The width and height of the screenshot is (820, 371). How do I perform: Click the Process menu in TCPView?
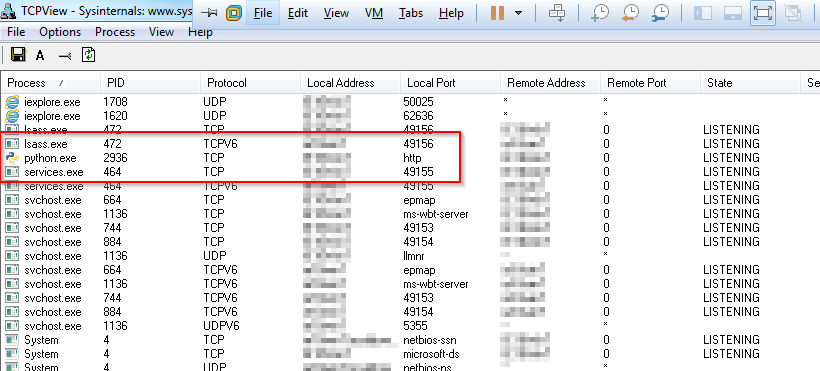tap(115, 32)
